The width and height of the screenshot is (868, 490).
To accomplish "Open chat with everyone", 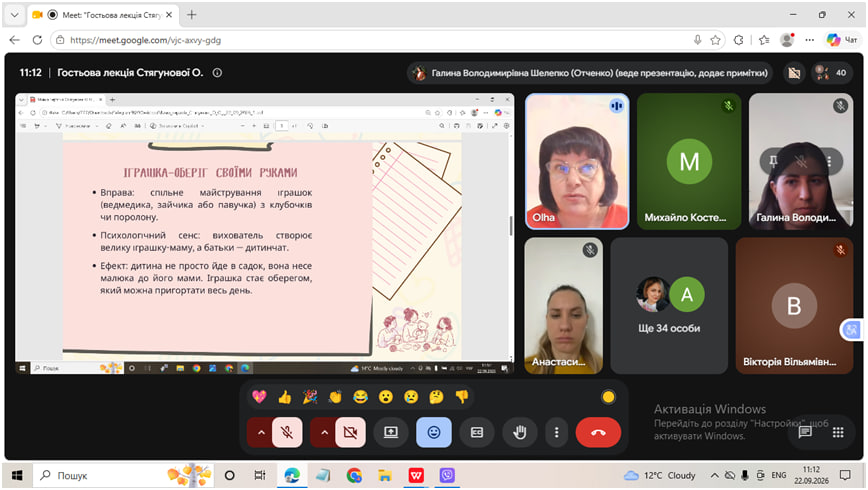I will [x=805, y=432].
